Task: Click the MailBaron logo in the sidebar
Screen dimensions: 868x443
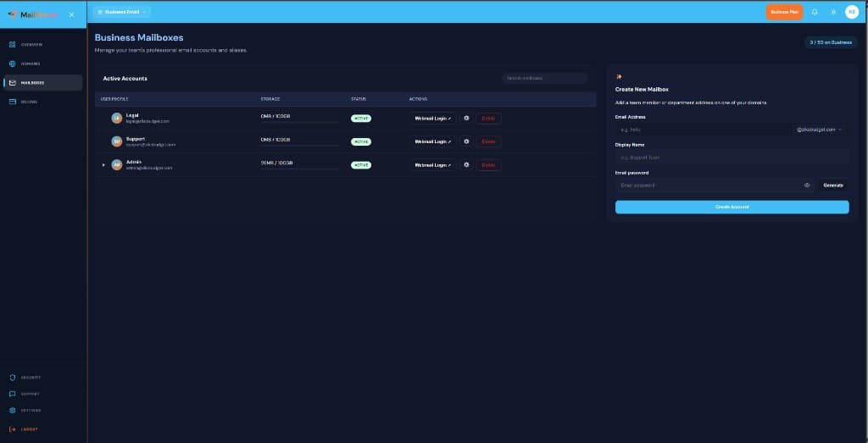Action: pyautogui.click(x=33, y=15)
